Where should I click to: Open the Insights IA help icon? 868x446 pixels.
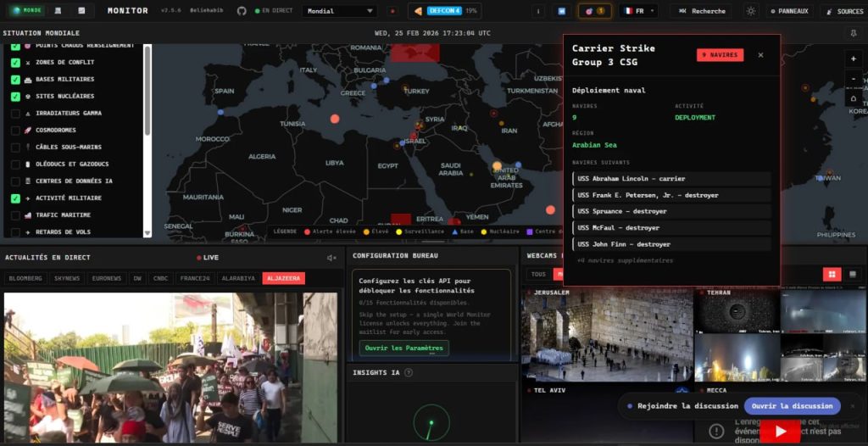click(x=409, y=372)
